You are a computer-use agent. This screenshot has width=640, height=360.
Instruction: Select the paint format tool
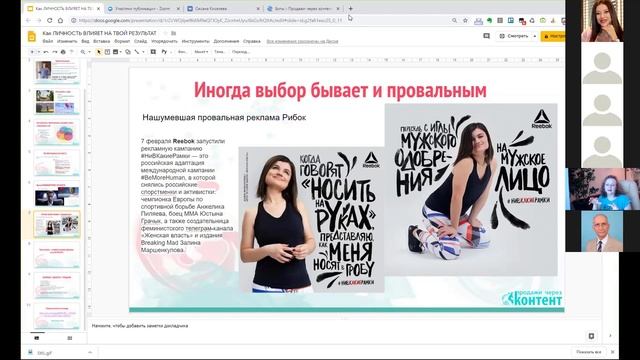[72, 52]
